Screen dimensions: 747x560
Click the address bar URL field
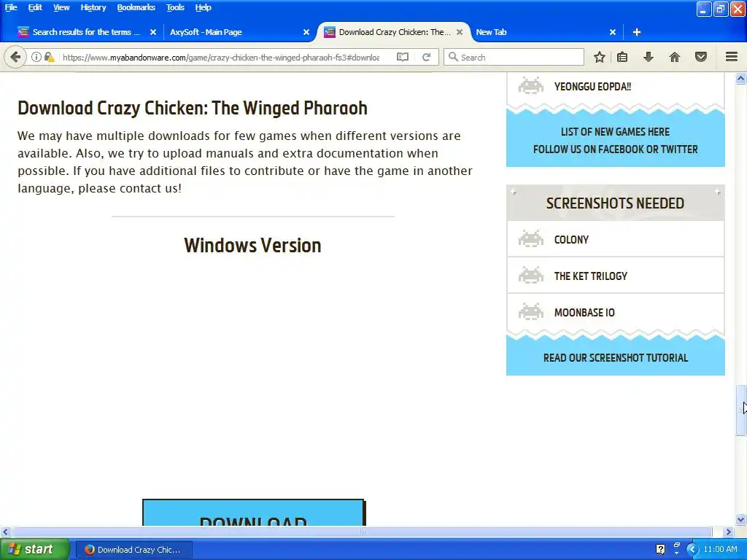(x=221, y=57)
